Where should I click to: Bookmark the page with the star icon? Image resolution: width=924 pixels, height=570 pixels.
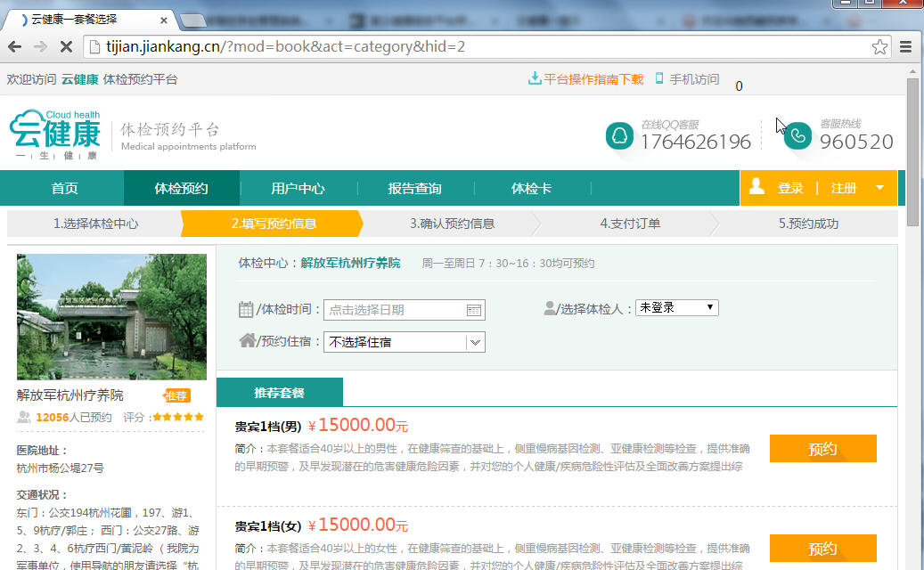pos(879,46)
